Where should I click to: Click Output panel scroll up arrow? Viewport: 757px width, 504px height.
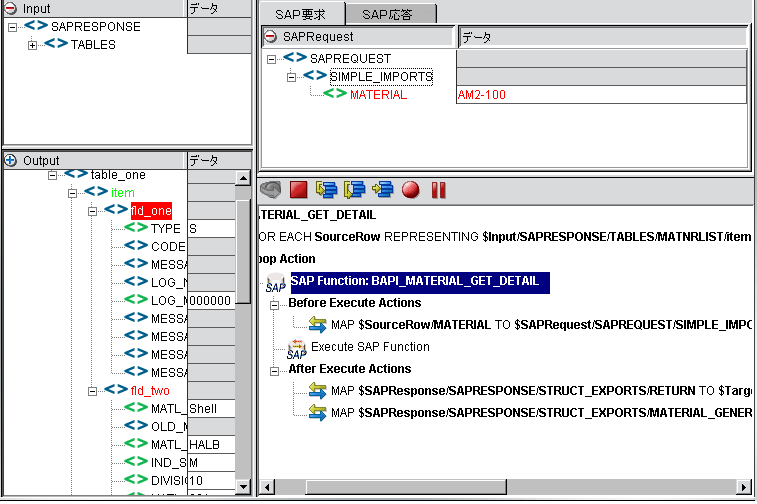pyautogui.click(x=243, y=179)
